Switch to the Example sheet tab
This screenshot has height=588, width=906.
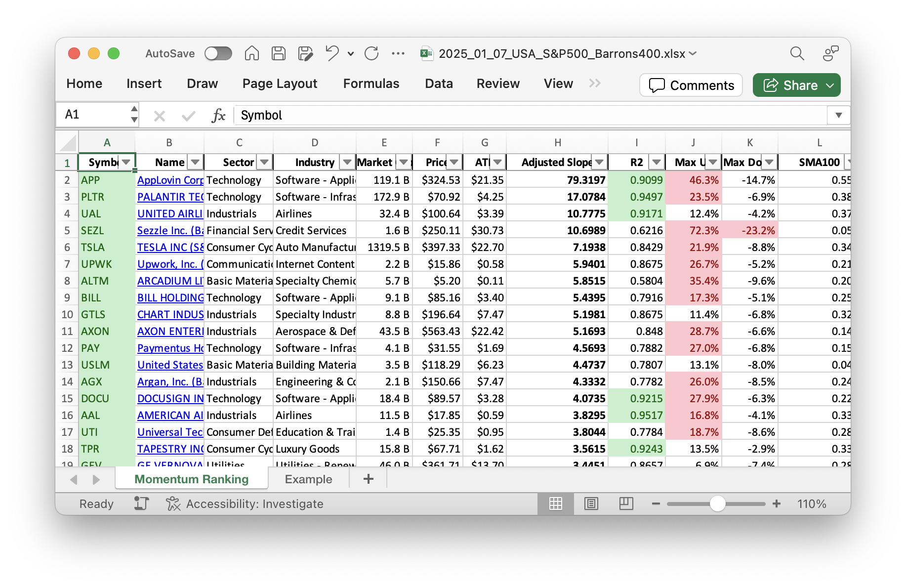[x=308, y=479]
